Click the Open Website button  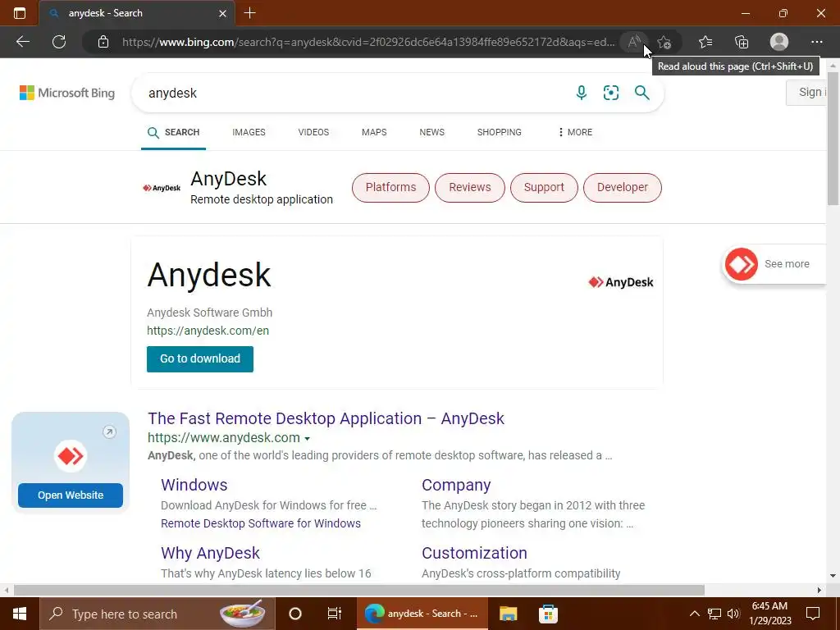(71, 495)
